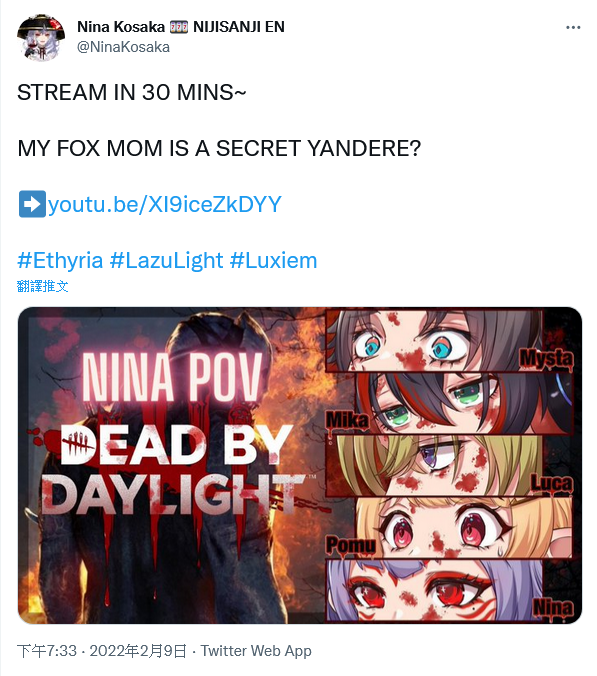Open the #Luxiem hashtag

pos(273,260)
